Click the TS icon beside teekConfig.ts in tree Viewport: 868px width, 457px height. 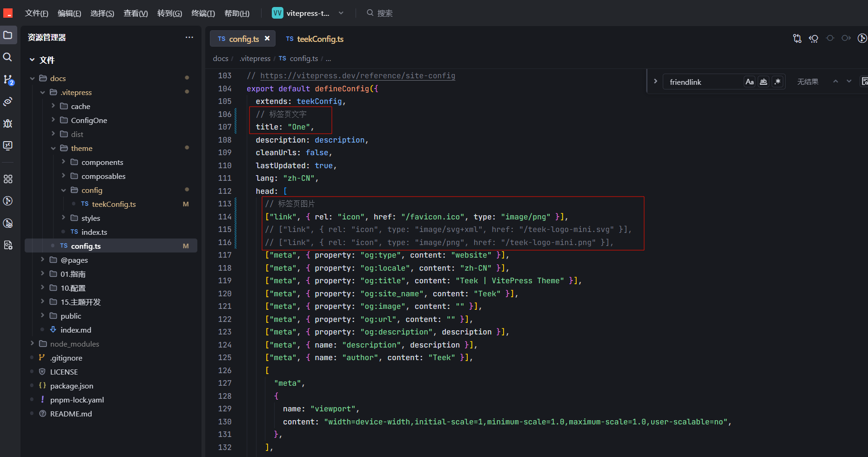tap(85, 204)
